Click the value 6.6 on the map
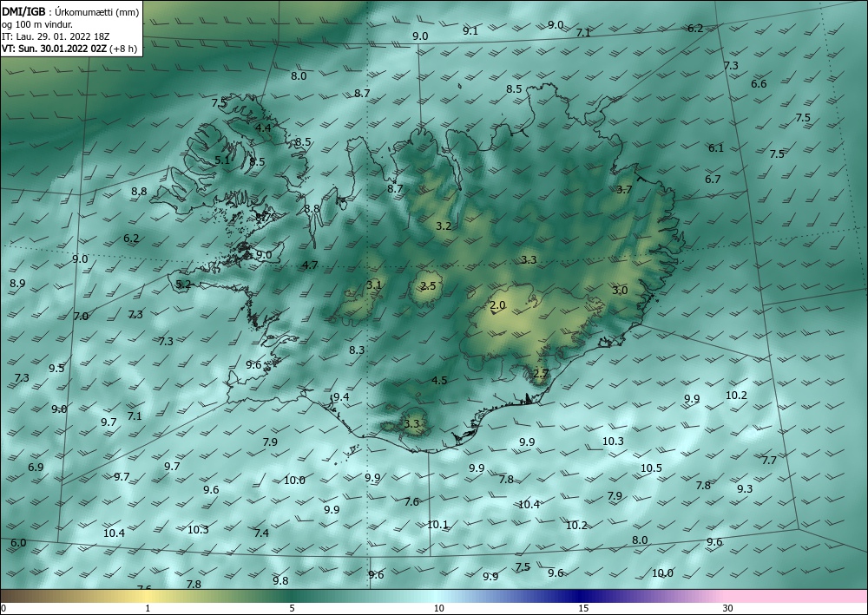Viewport: 868px width, 615px height. [x=759, y=84]
